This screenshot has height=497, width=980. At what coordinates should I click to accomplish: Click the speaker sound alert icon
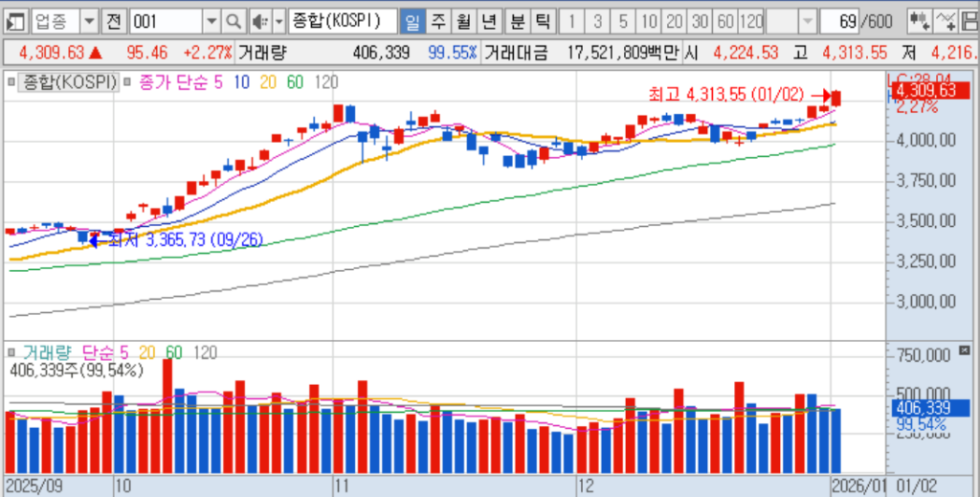tap(258, 21)
